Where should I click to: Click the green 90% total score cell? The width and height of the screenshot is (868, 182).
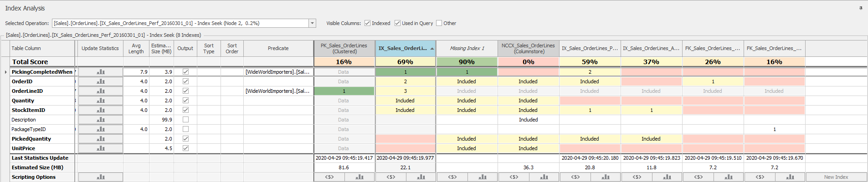click(x=467, y=62)
